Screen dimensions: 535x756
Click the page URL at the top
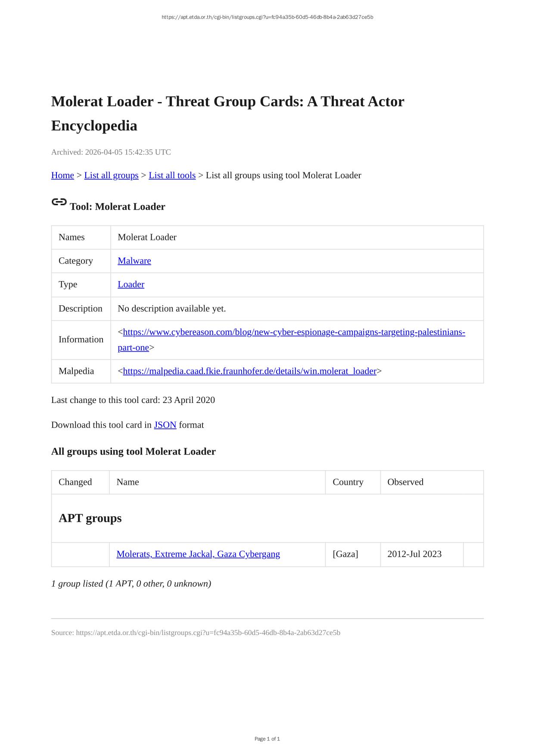pos(267,17)
